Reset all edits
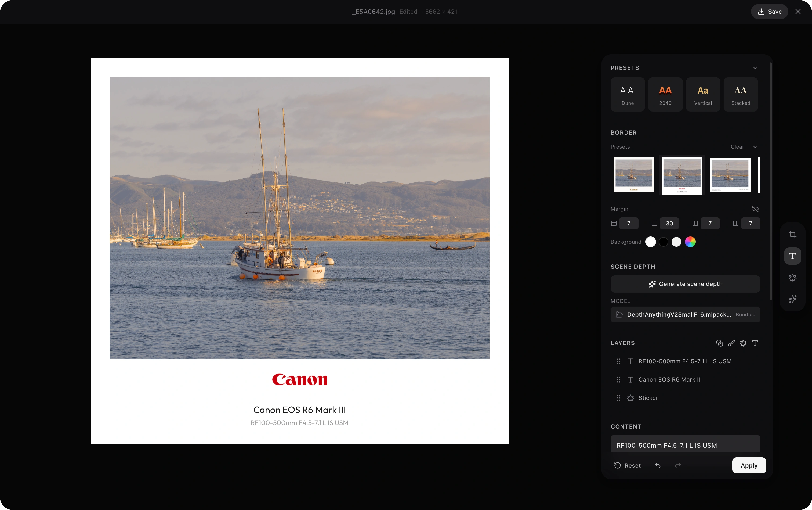The image size is (812, 510). (x=627, y=465)
